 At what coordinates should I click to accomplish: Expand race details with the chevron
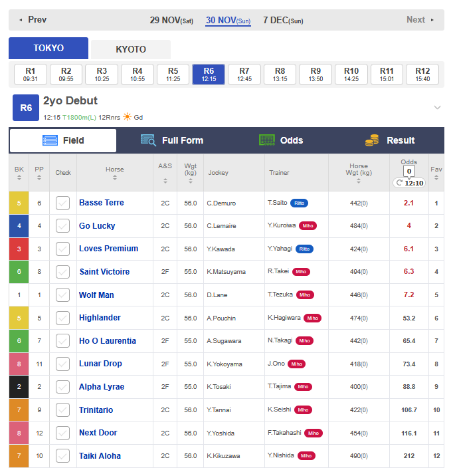point(437,108)
